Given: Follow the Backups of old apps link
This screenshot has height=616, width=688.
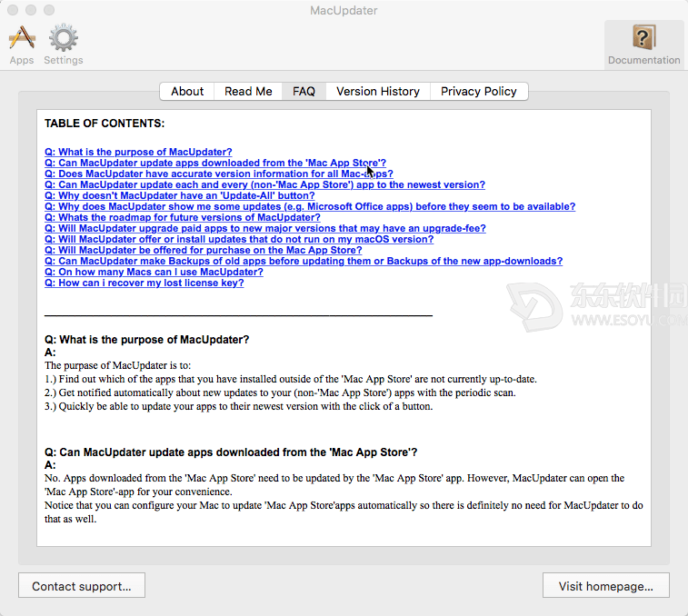Looking at the screenshot, I should (x=304, y=261).
